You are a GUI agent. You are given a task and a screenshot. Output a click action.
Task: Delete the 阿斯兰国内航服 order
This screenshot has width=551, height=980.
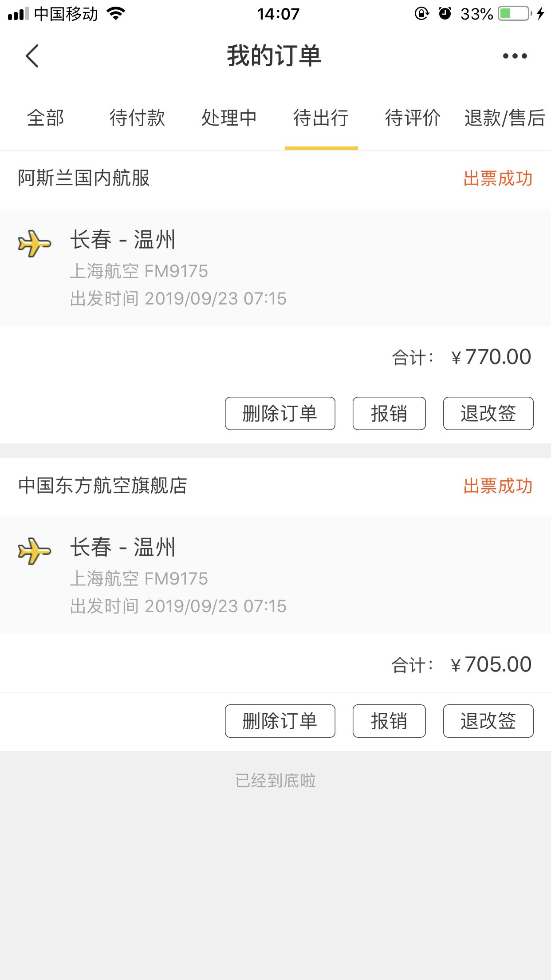280,413
